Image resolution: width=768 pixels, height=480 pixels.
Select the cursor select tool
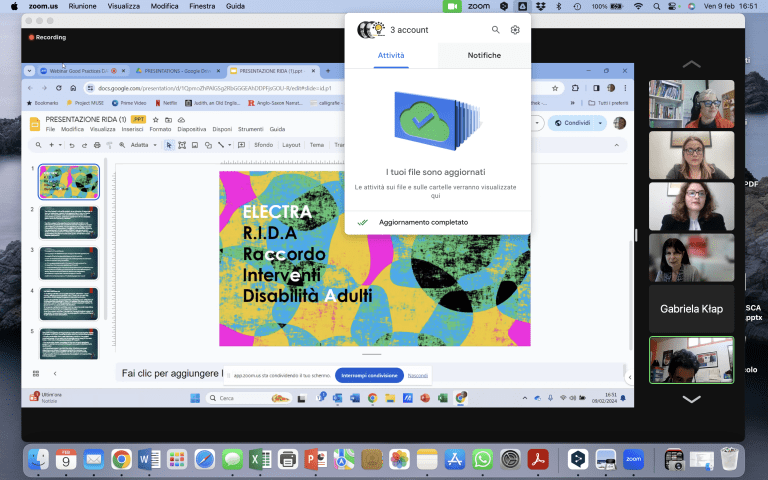169,145
